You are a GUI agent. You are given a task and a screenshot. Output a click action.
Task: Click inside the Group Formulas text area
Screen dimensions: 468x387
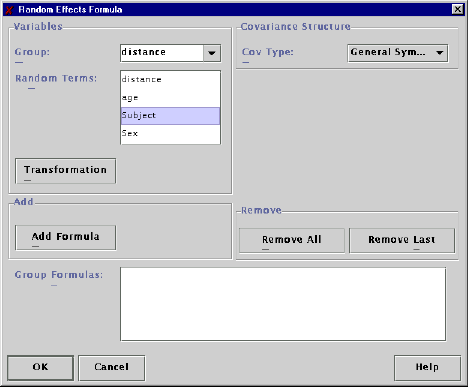(x=283, y=304)
